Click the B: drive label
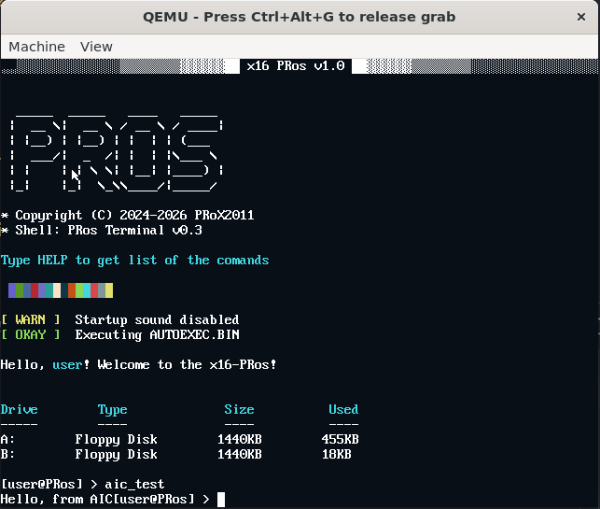Viewport: 600px width, 509px height. [8, 454]
